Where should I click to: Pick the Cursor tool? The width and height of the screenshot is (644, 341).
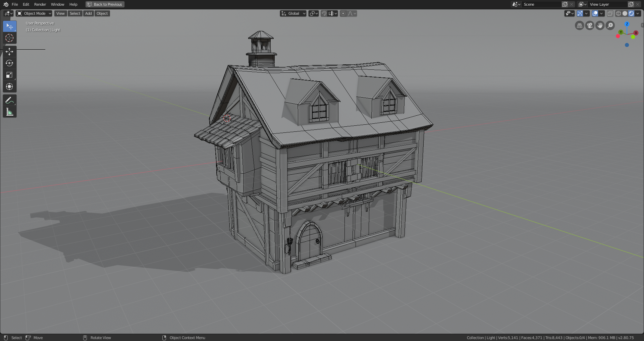tap(9, 38)
